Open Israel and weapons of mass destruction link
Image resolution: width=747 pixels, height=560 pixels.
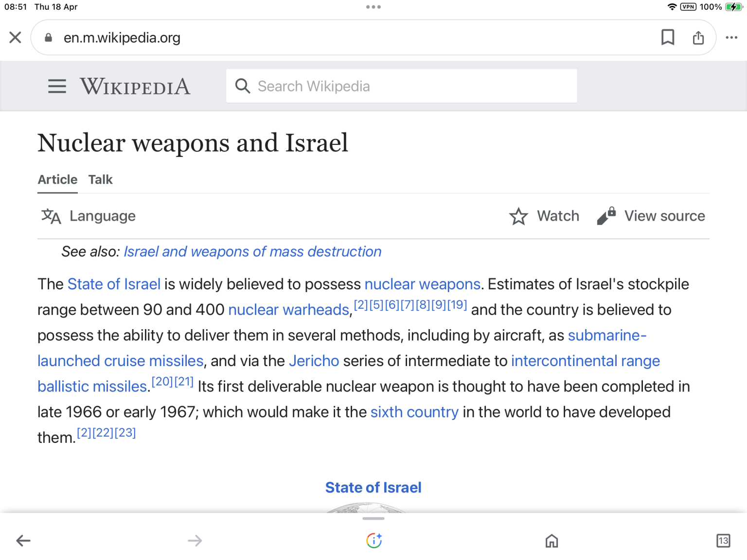click(252, 251)
